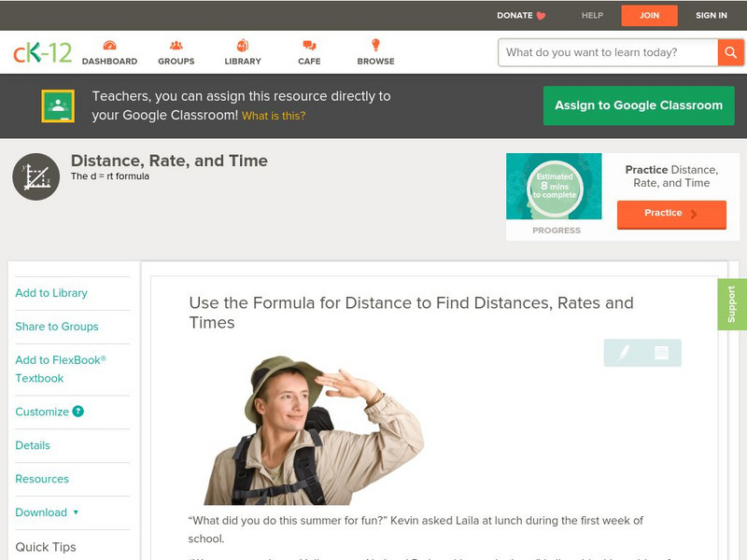
Task: Open the Cafe chat bubbles icon
Action: coord(309,45)
